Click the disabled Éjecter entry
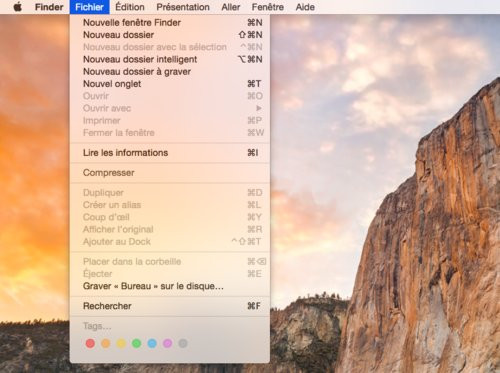The width and height of the screenshot is (500, 373). pos(170,274)
